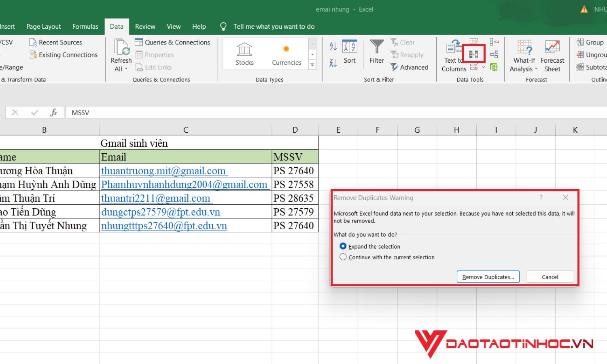The width and height of the screenshot is (607, 364).
Task: Click the Sort Z to A icon
Action: 333,63
